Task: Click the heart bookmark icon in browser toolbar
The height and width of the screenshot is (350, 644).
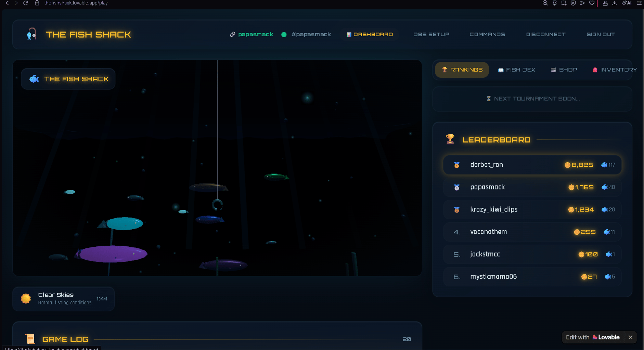Action: (x=592, y=3)
